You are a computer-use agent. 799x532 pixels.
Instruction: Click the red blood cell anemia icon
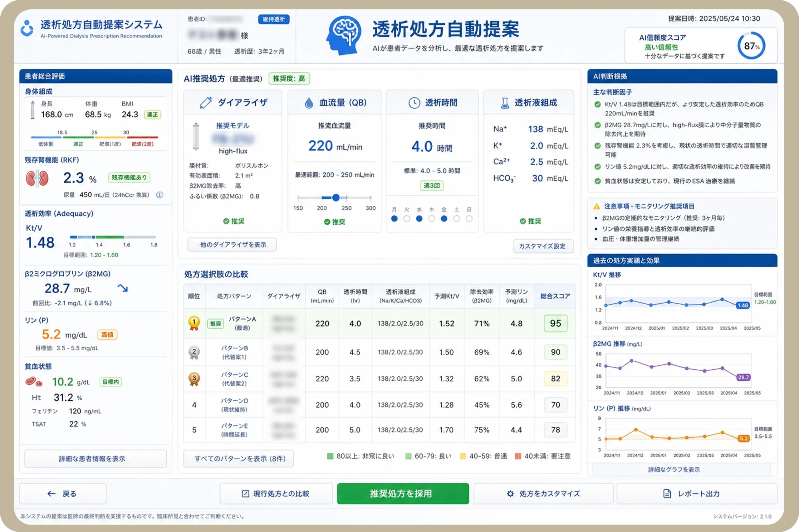tap(34, 382)
